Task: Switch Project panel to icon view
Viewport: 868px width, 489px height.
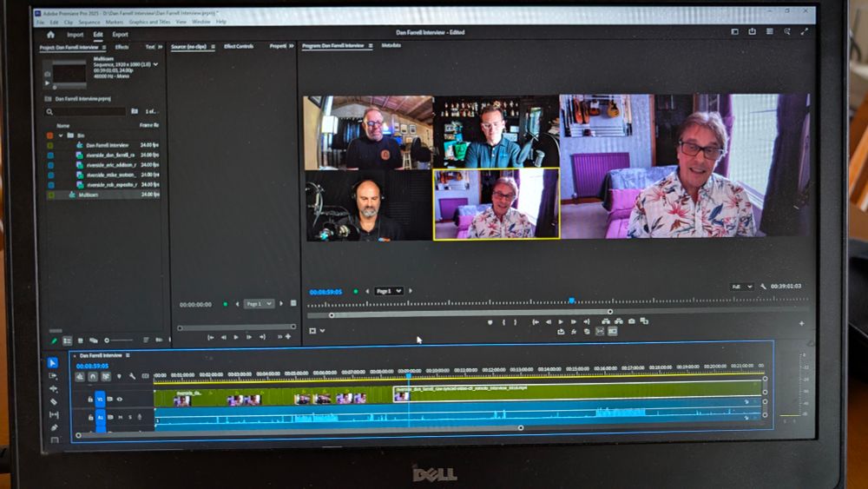Action: pos(80,340)
